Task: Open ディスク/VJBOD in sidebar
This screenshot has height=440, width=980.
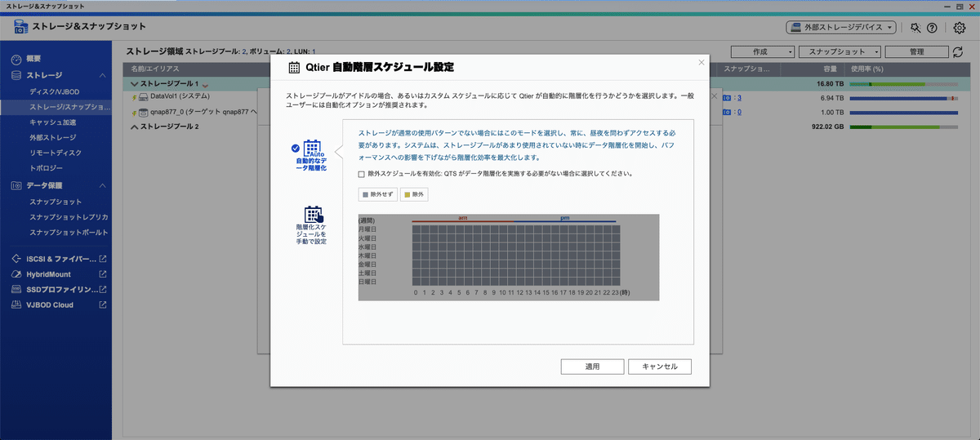Action: (56, 91)
